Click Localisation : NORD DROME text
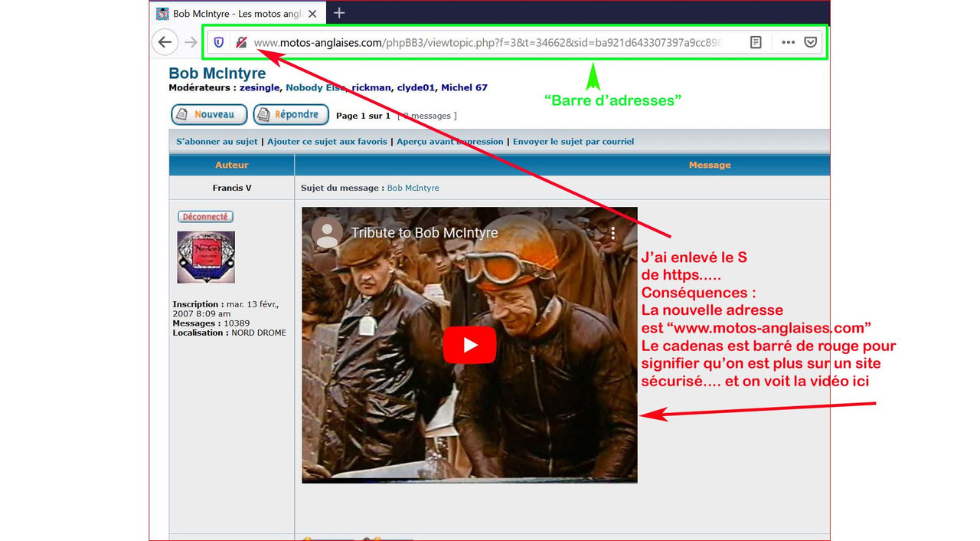 coord(229,333)
